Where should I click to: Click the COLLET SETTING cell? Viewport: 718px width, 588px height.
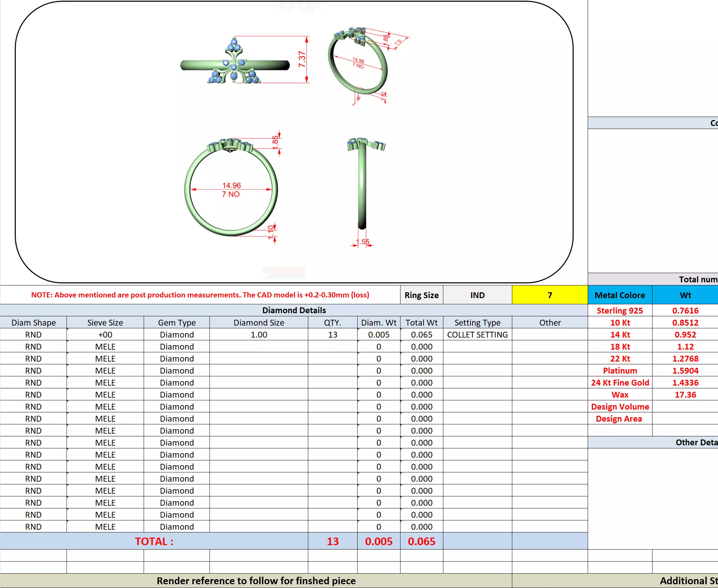tap(477, 334)
